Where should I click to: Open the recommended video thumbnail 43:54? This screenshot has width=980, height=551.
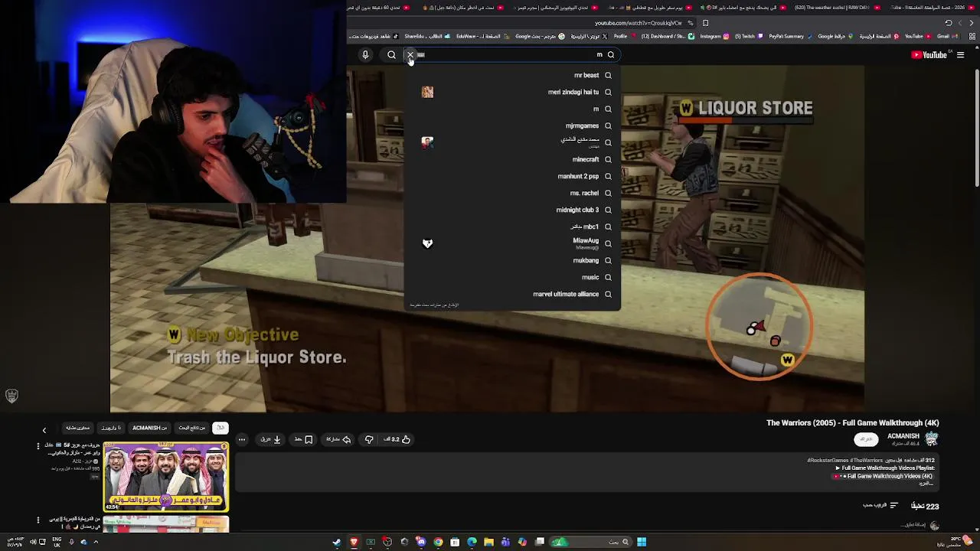click(165, 477)
